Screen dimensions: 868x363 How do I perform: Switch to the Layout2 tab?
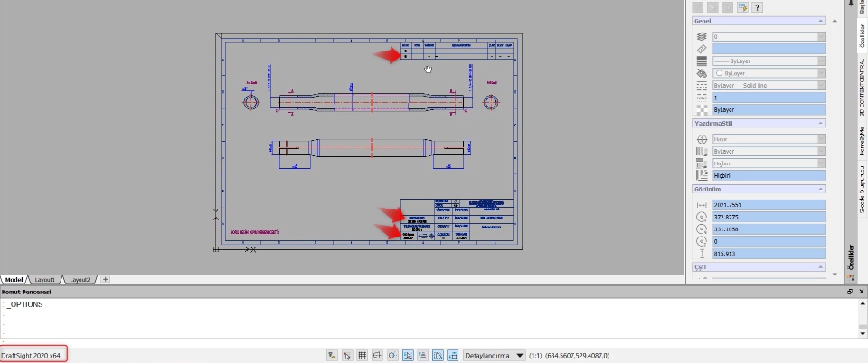pos(80,280)
